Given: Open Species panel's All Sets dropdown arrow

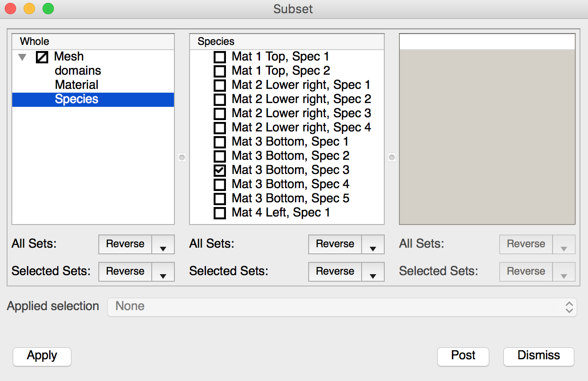Looking at the screenshot, I should coord(373,244).
